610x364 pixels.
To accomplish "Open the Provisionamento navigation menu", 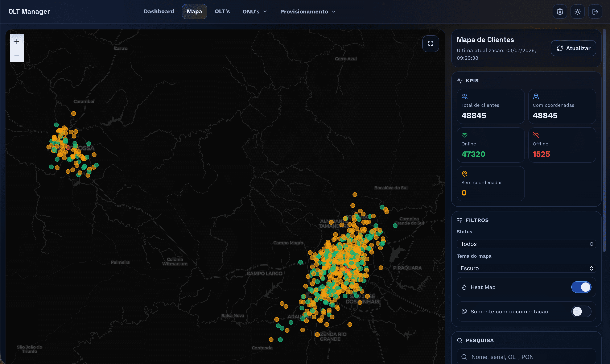I will [x=308, y=12].
